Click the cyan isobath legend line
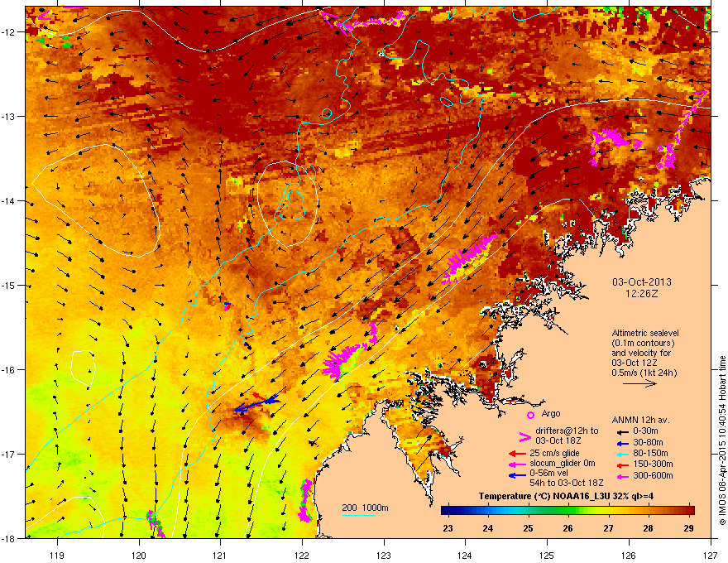This screenshot has height=563, width=728. point(359,515)
